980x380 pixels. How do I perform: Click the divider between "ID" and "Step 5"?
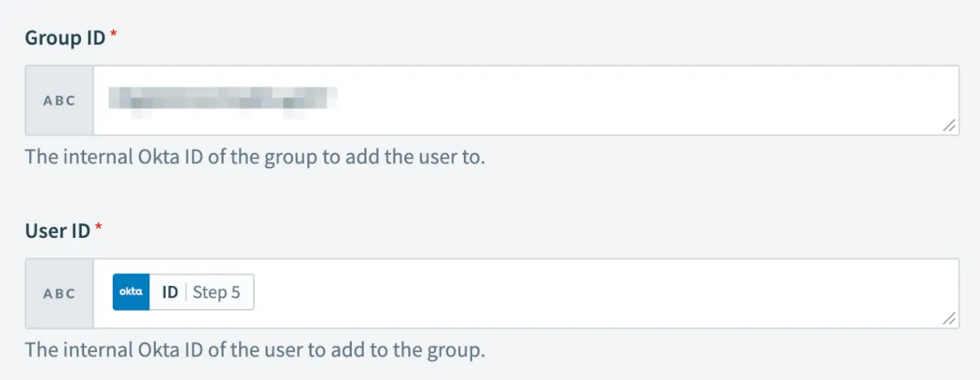click(x=185, y=293)
